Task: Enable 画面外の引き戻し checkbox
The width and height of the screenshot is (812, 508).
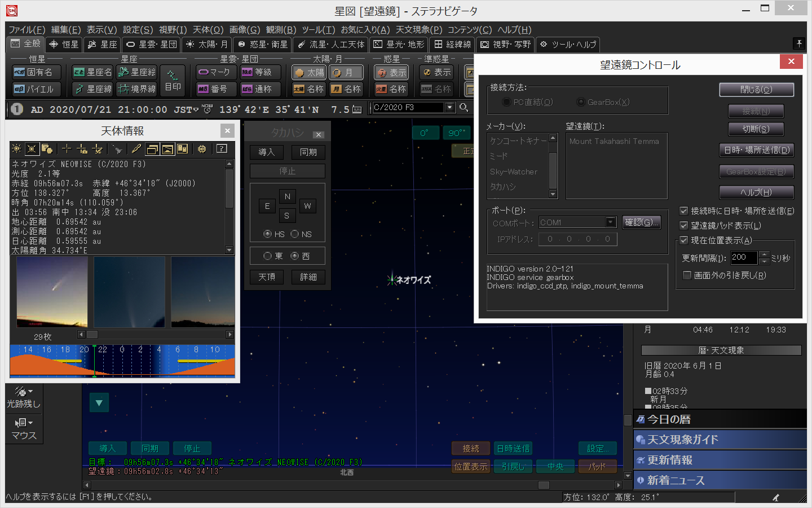Action: pos(687,275)
